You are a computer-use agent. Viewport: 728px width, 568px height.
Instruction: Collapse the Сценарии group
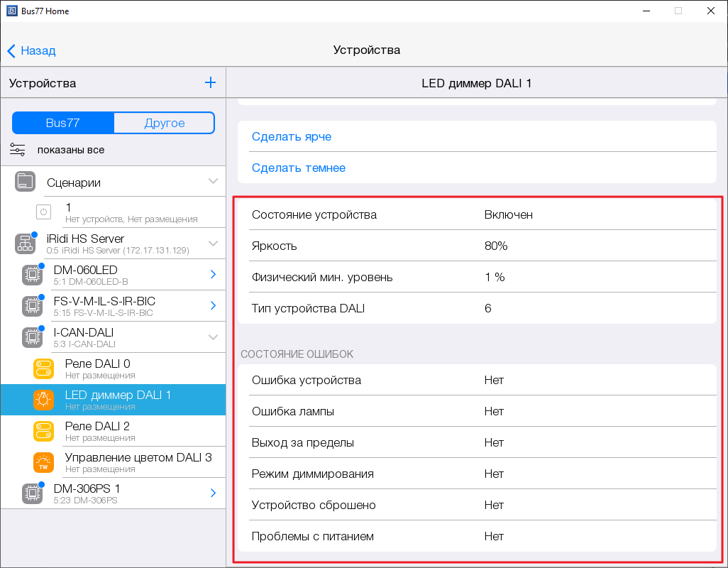(x=213, y=182)
